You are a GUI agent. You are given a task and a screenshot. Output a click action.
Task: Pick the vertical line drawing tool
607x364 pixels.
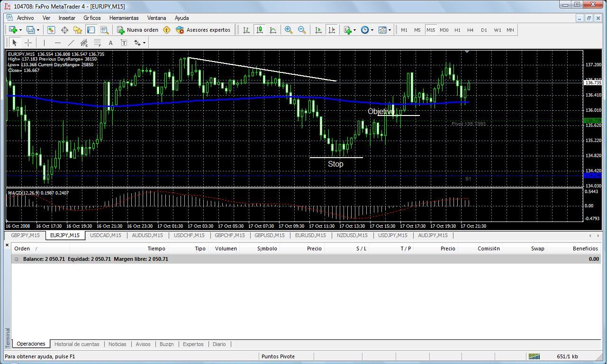click(x=44, y=43)
